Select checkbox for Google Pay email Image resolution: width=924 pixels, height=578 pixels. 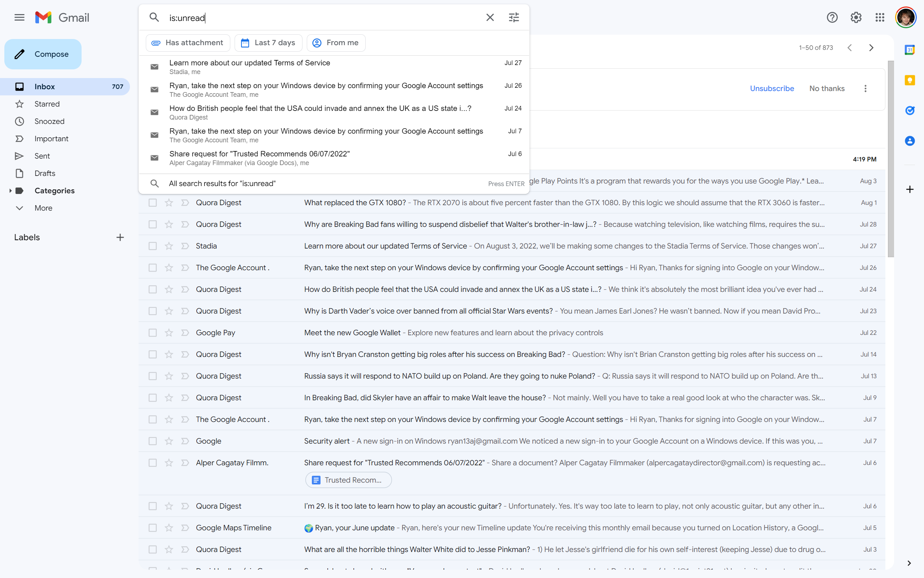pyautogui.click(x=153, y=333)
